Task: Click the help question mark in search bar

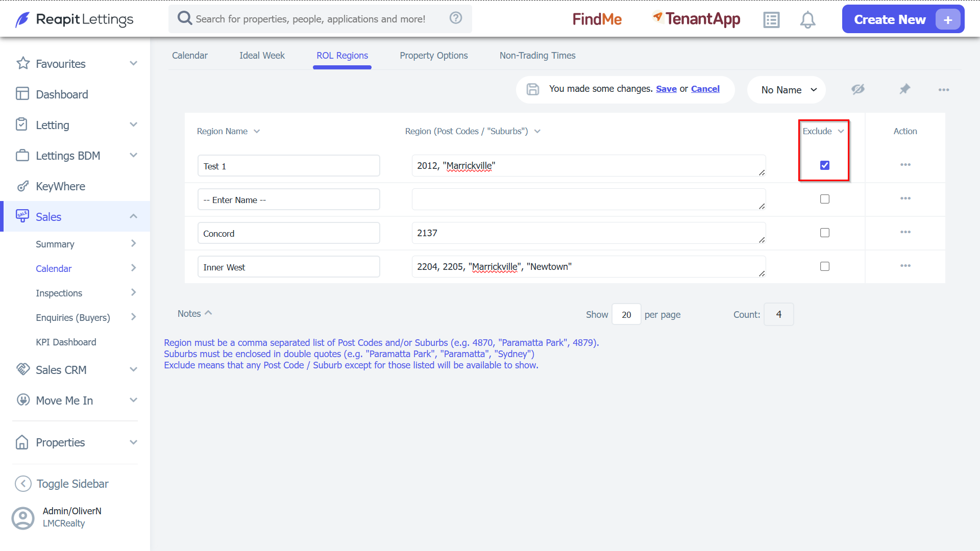Action: click(456, 18)
